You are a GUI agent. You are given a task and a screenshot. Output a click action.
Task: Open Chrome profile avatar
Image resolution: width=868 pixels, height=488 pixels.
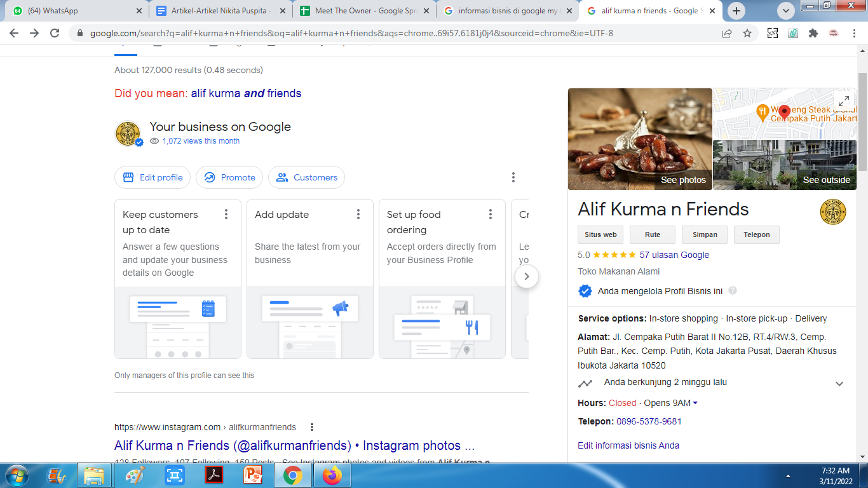click(833, 33)
